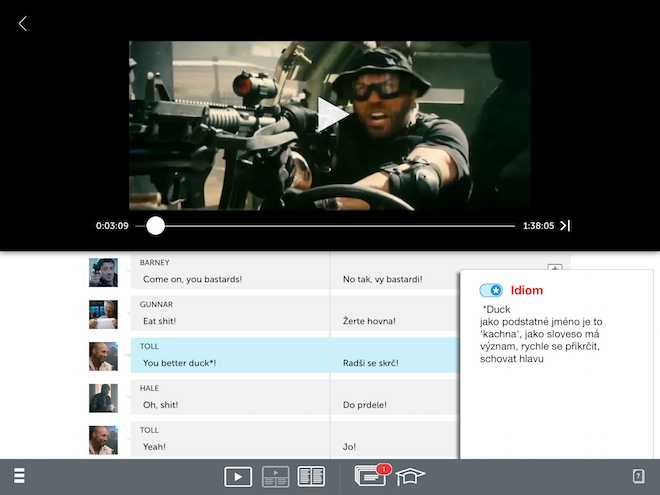Click the total duration 1:38:05
660x495 pixels.
538,226
